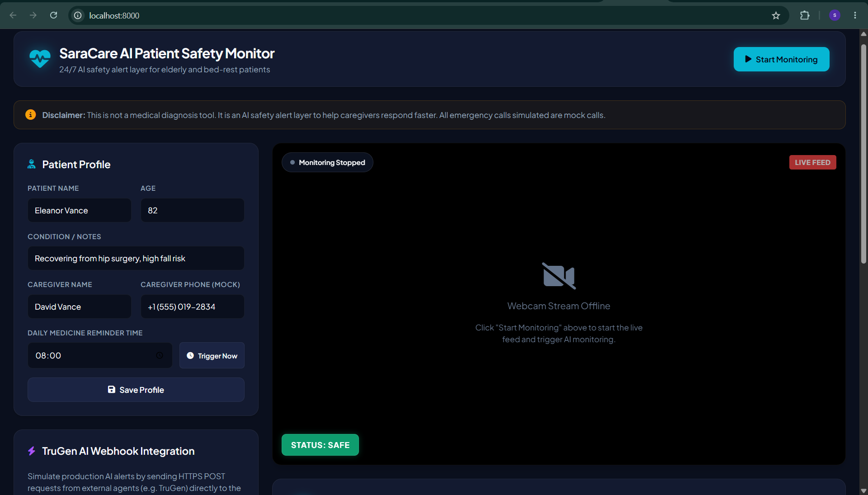Click the scrollbar up arrow
Screen dimensions: 868x495
pyautogui.click(x=863, y=34)
